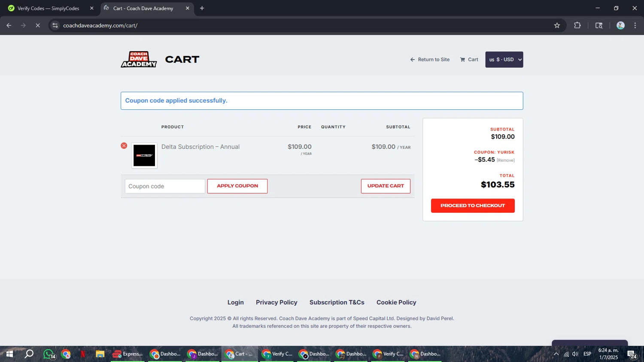Open the Login footer link
Screen dimensions: 644x362
click(x=236, y=302)
